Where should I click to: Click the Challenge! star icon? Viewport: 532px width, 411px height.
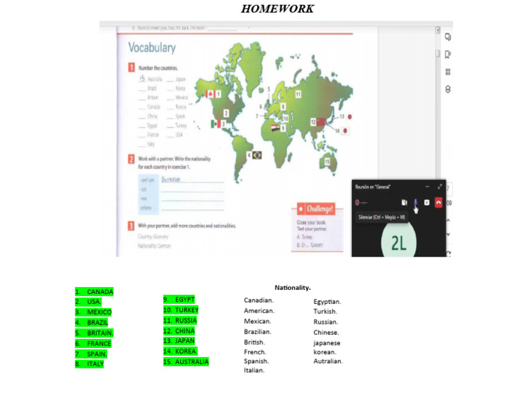[301, 209]
